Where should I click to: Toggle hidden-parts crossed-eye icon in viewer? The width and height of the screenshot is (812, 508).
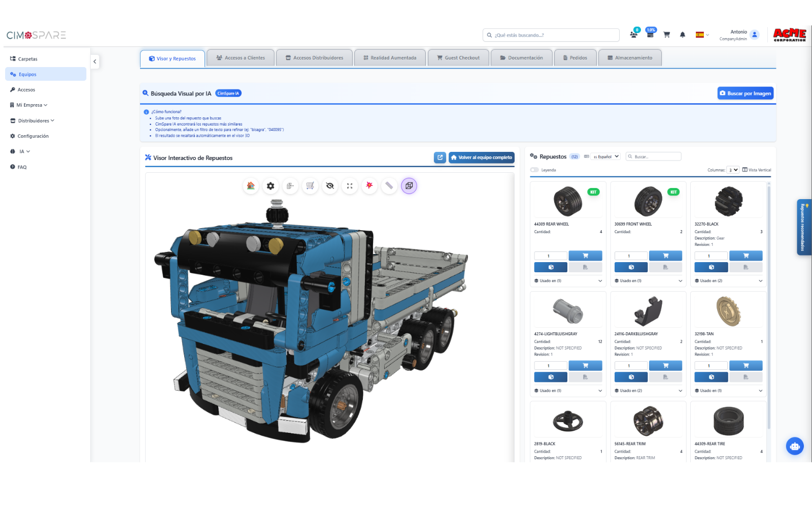pos(330,186)
